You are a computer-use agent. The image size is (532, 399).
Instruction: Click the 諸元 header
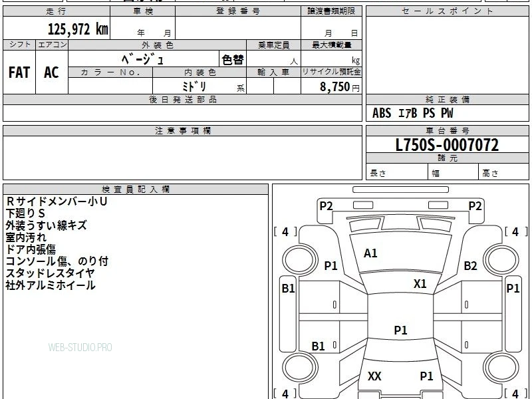[x=447, y=158]
